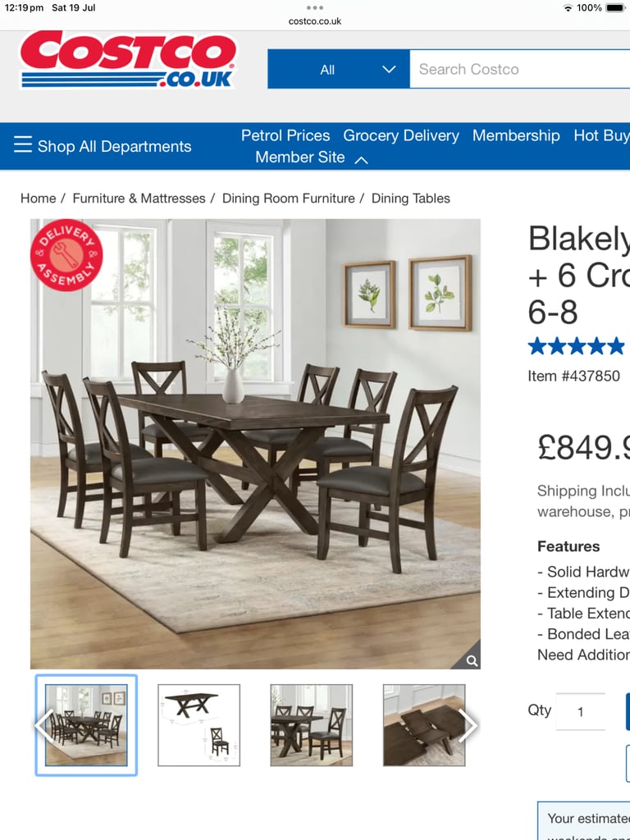Open the Membership link

pos(516,135)
